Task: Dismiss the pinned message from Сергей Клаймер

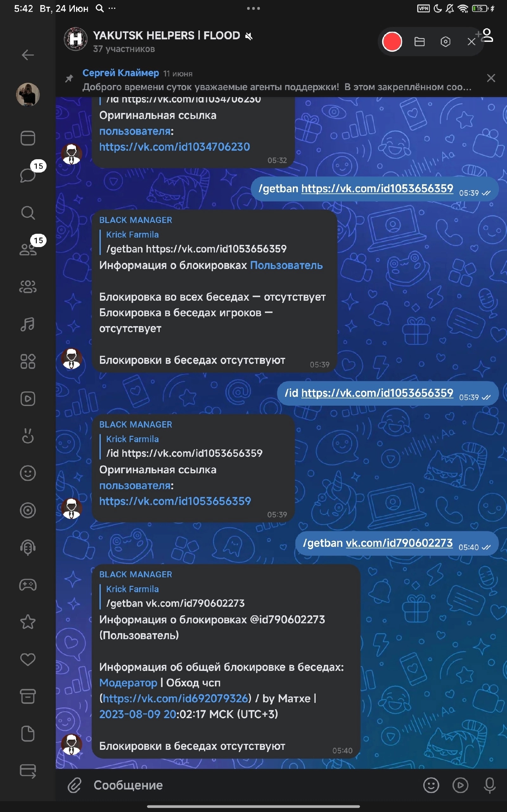Action: pos(491,78)
